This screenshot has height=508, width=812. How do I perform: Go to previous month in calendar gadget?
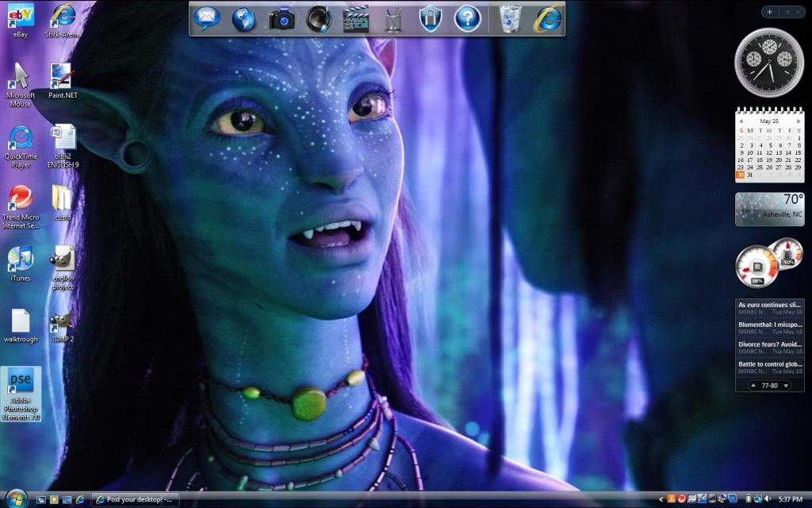tap(741, 121)
